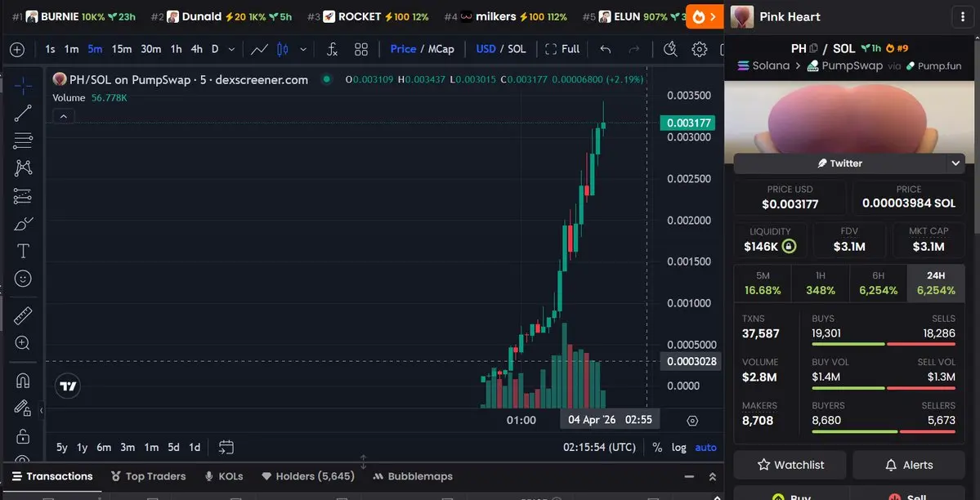Toggle percent scale on chart
The width and height of the screenshot is (980, 500).
click(x=657, y=448)
